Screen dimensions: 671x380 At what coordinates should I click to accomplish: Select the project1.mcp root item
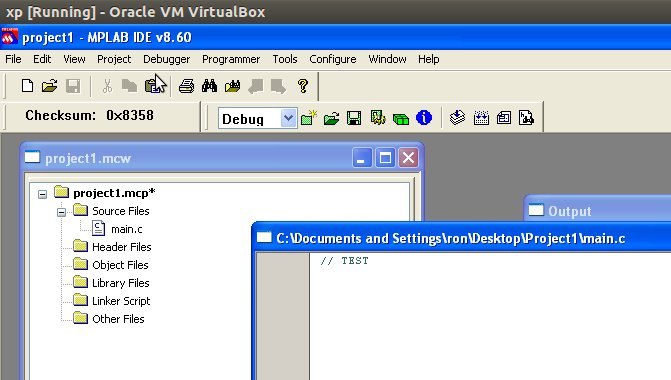pos(114,193)
